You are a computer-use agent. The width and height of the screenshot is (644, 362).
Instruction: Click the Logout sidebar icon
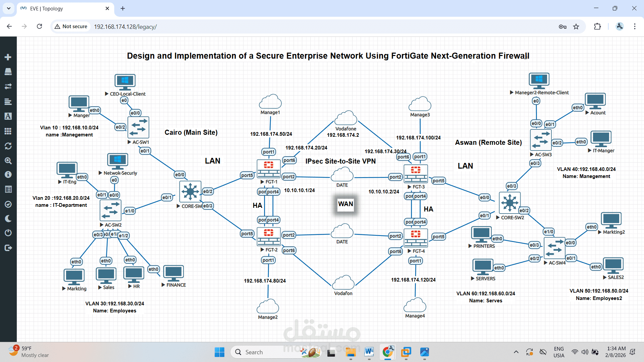(x=8, y=248)
